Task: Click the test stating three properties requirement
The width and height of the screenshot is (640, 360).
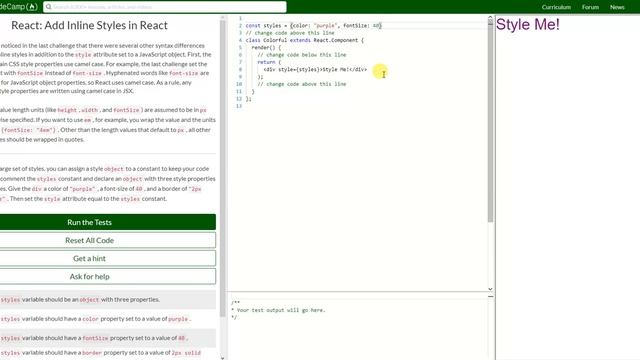Action: [x=108, y=300]
